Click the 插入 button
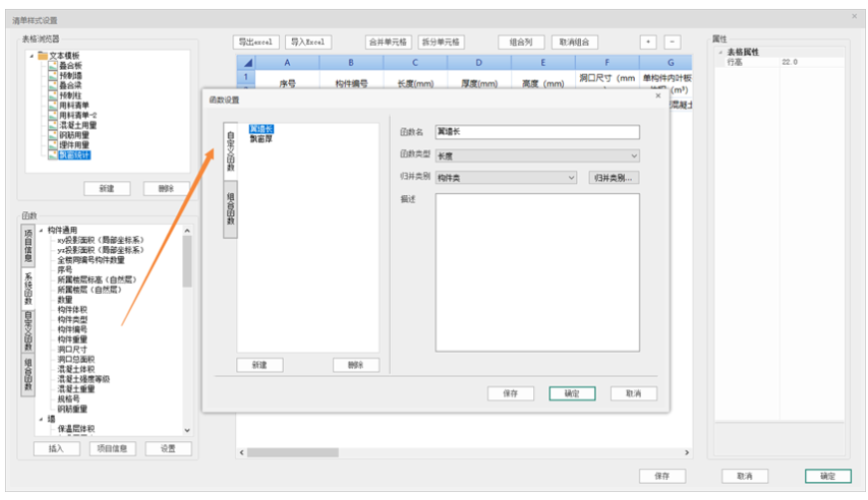Image resolution: width=868 pixels, height=500 pixels. pos(57,448)
